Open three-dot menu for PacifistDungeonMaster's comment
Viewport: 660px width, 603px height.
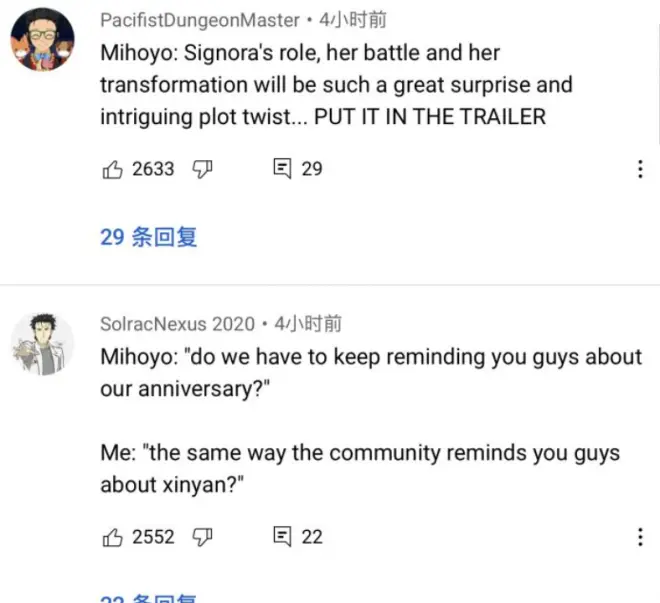point(640,169)
